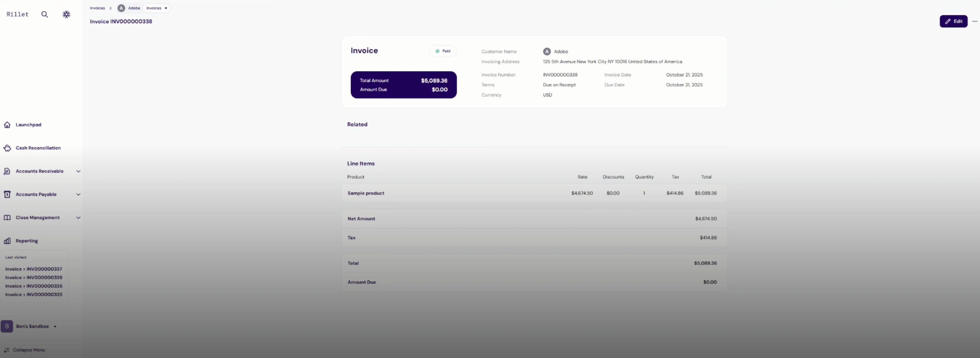The height and width of the screenshot is (358, 980).
Task: Click the Line Items heading
Action: 361,164
